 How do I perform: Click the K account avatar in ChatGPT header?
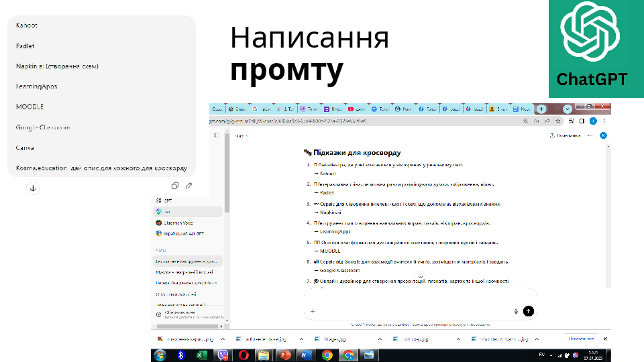tap(603, 135)
